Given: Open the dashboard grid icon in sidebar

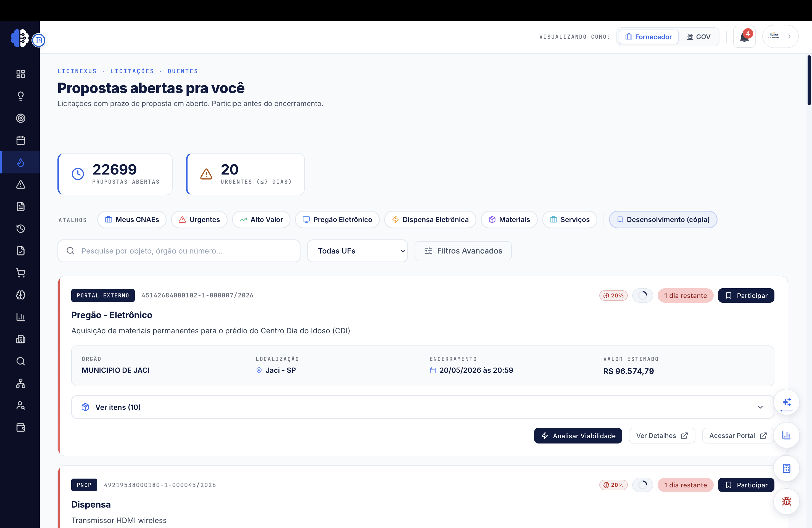Looking at the screenshot, I should tap(20, 74).
